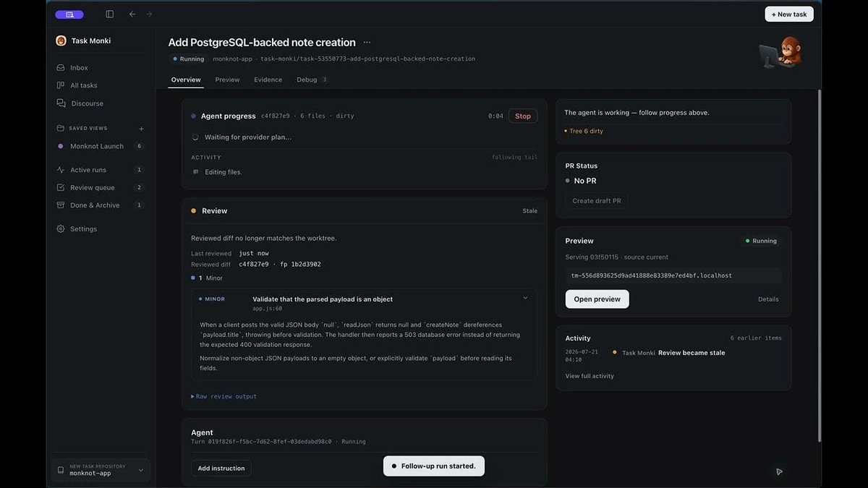Image resolution: width=868 pixels, height=488 pixels.
Task: Open the monknot-app repository dropdown
Action: coord(101,470)
